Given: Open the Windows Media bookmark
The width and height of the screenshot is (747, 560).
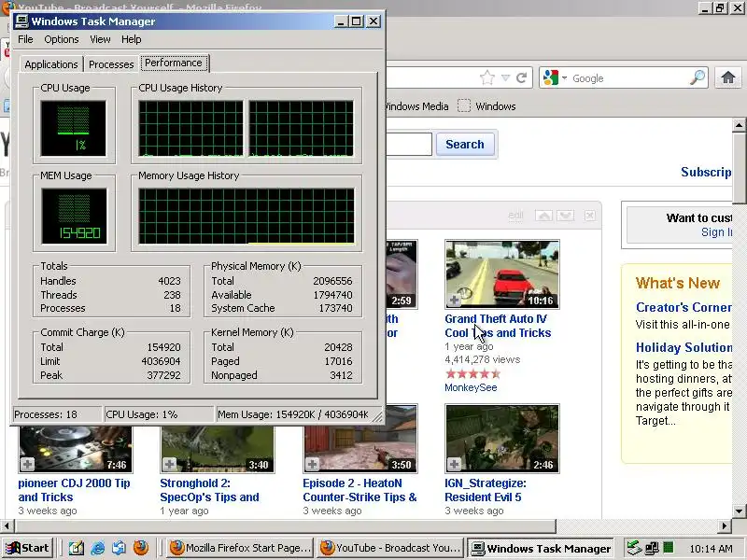Looking at the screenshot, I should point(416,106).
